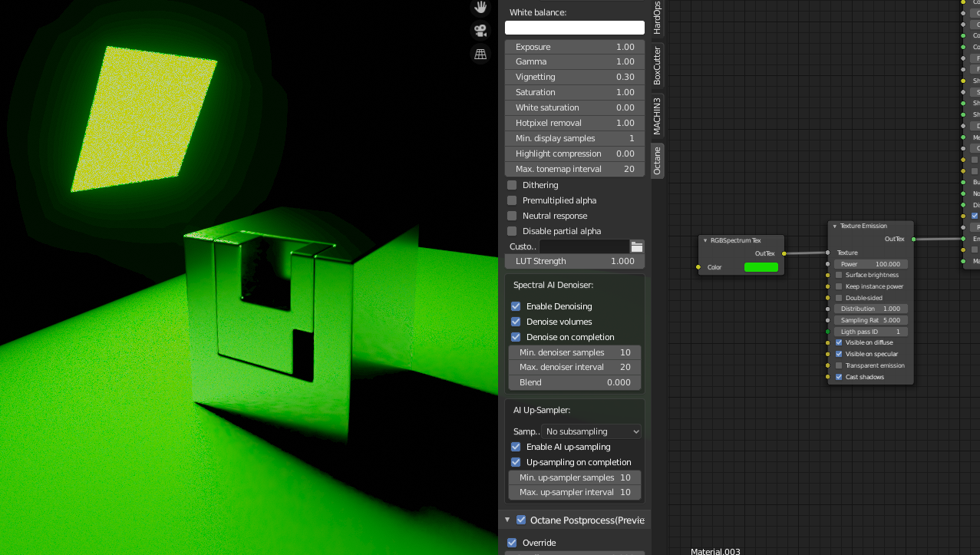Collapse the RGBSpectrum Tex node
The image size is (980, 555).
coord(705,240)
